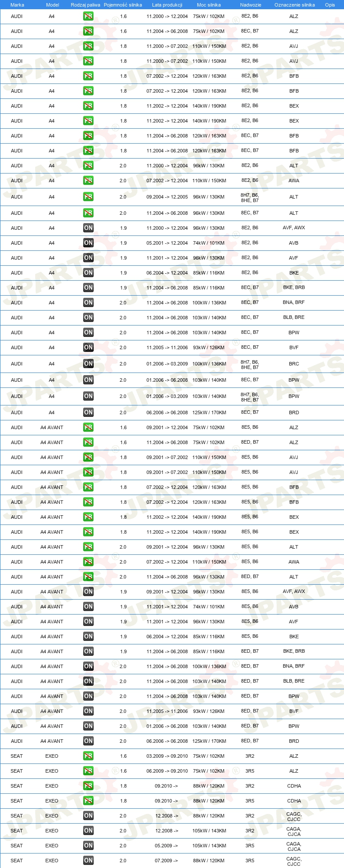Click petrol icon in SEAT EXEO CDHA 3R5 row

(88, 801)
